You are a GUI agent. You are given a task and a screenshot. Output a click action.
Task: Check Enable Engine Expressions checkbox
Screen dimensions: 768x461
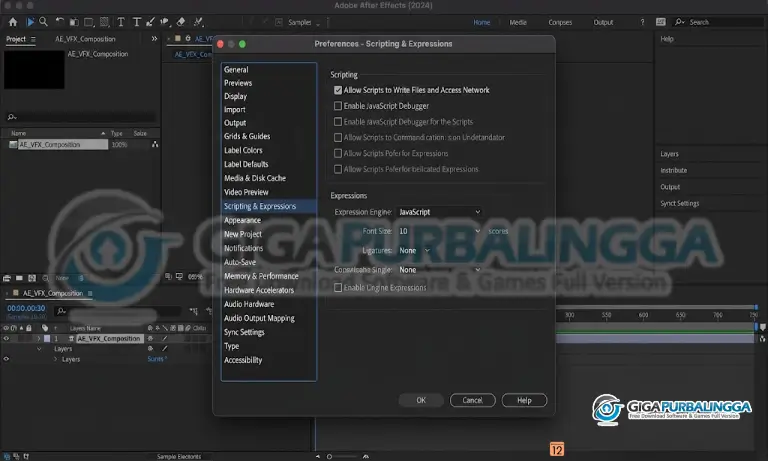pos(338,288)
